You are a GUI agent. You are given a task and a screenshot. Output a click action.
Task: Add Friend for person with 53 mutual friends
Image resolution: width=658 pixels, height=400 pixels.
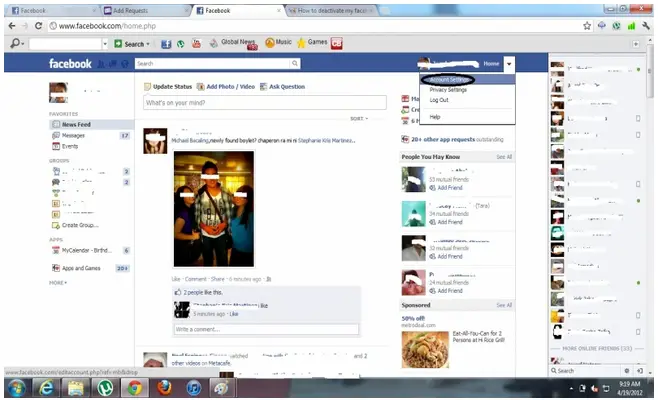[449, 188]
